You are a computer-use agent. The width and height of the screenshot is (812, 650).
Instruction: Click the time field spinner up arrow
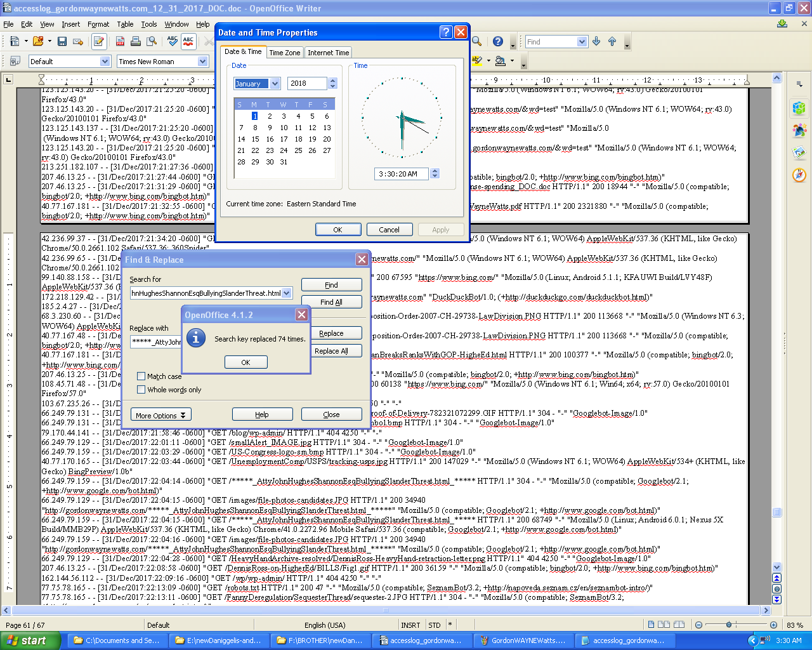[435, 171]
